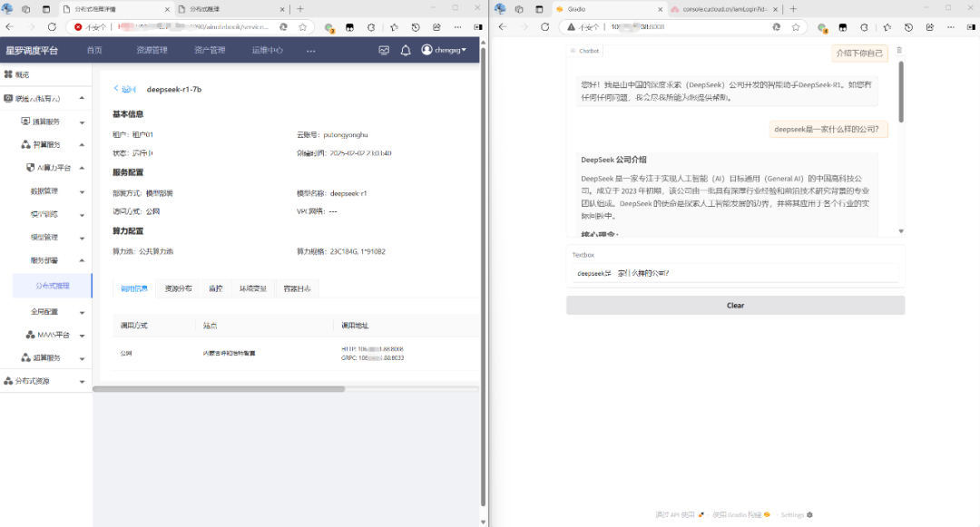Image resolution: width=980 pixels, height=527 pixels.
Task: Expand the 通算服务 sidebar group
Action: 46,122
